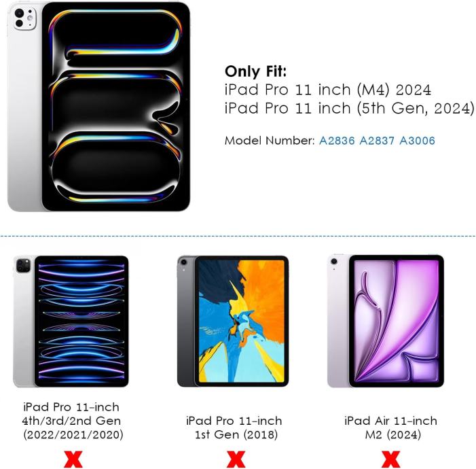Select the iPad Pro 1st Gen 2018 image
Image resolution: width=476 pixels, height=469 pixels.
pos(233,321)
